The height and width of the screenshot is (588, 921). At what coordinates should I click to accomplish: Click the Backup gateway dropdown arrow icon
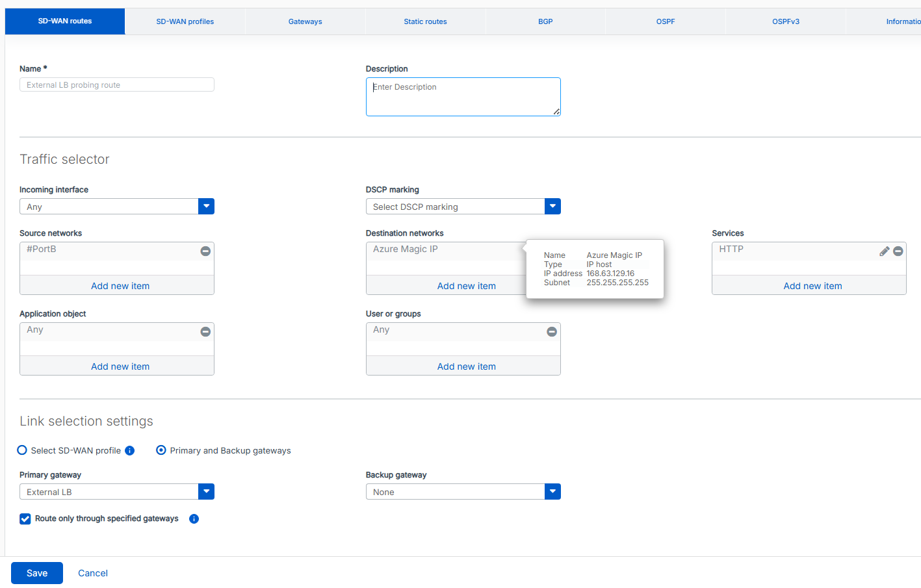[552, 491]
